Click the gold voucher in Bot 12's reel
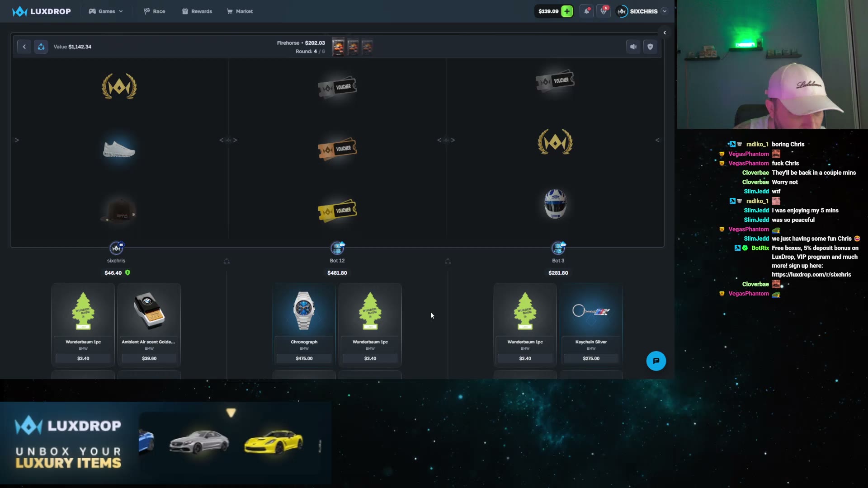 tap(337, 211)
